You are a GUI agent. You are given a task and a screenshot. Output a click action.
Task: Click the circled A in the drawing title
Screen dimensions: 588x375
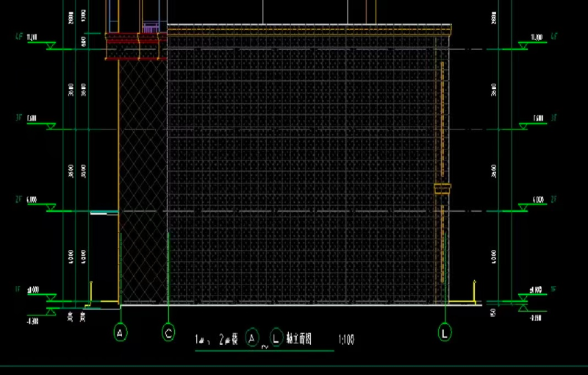click(x=253, y=338)
